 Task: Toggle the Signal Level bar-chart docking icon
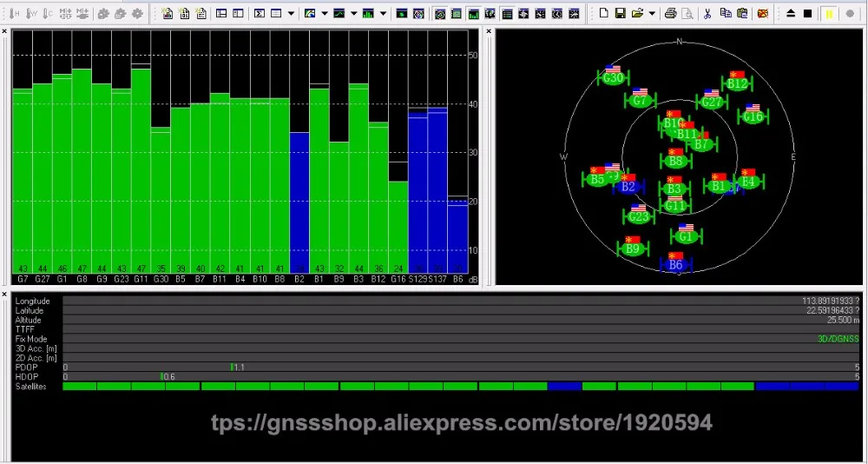[x=473, y=13]
